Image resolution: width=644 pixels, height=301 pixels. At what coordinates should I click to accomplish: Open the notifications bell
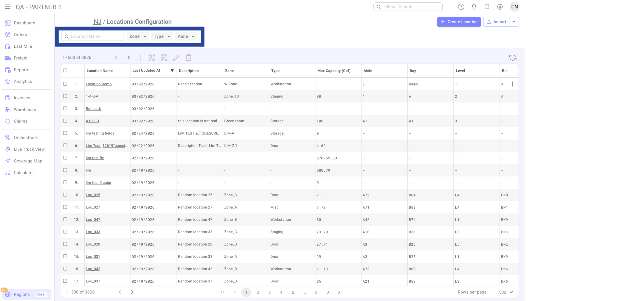pyautogui.click(x=474, y=7)
